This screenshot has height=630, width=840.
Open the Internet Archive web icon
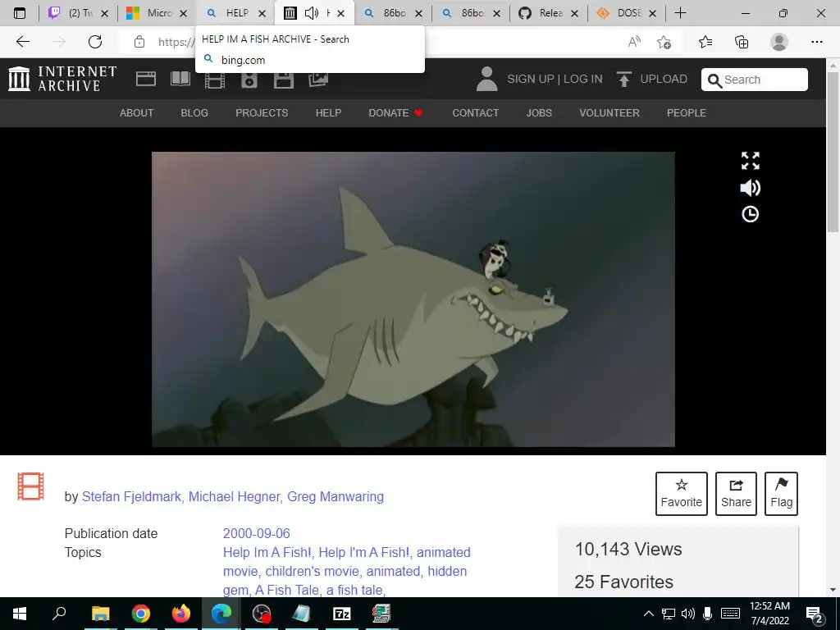click(x=146, y=80)
